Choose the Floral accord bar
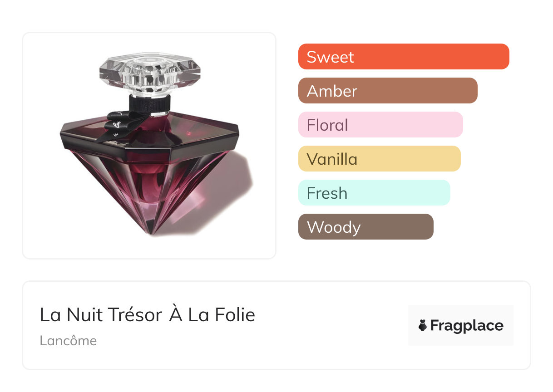 click(x=380, y=125)
